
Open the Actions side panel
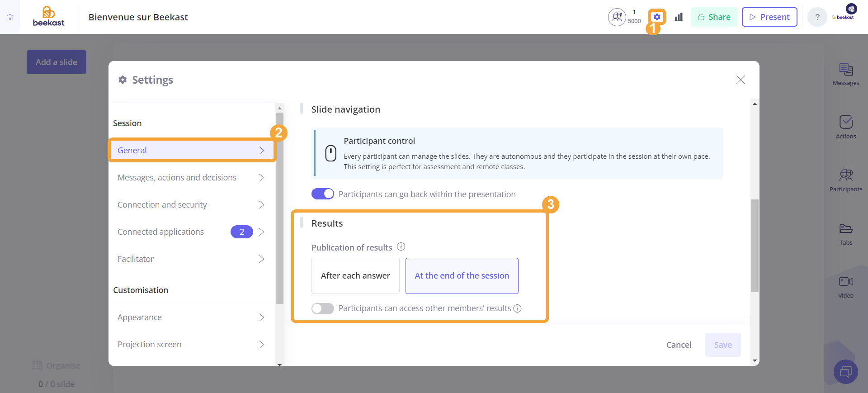[x=846, y=127]
